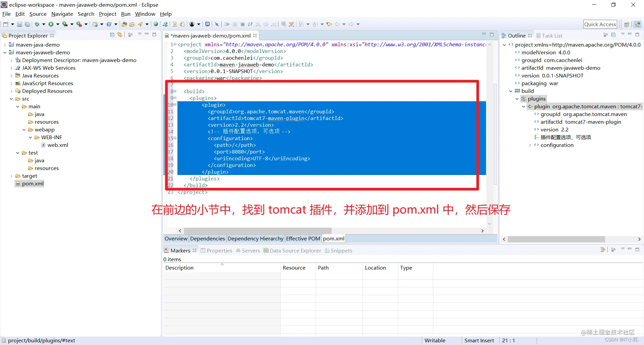Click the Quick Access search field

(600, 24)
